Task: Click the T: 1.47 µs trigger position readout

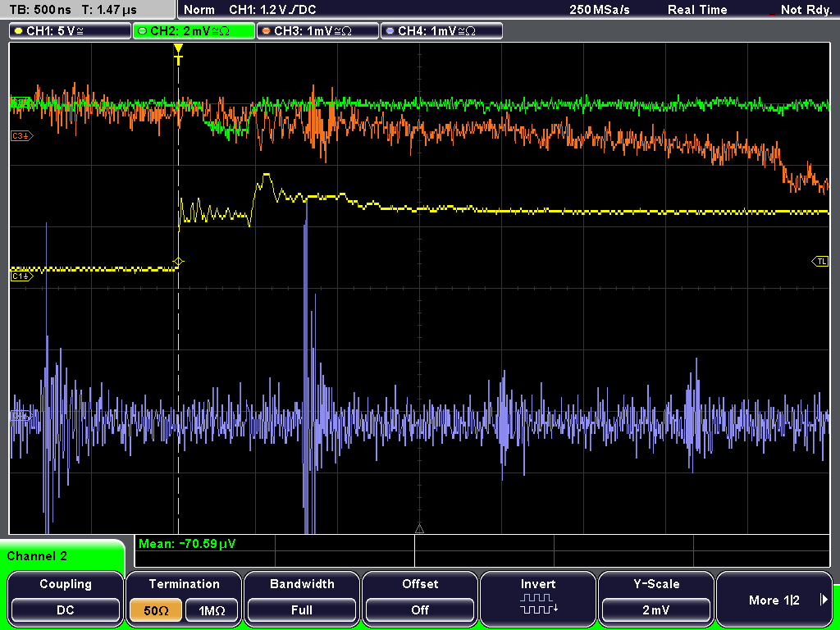Action: (109, 10)
